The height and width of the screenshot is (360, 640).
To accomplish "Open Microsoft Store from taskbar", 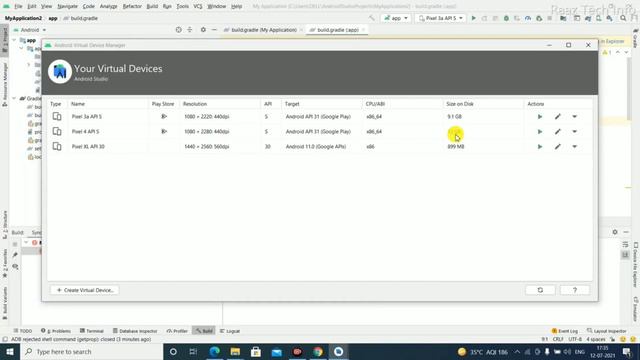I will [x=256, y=351].
